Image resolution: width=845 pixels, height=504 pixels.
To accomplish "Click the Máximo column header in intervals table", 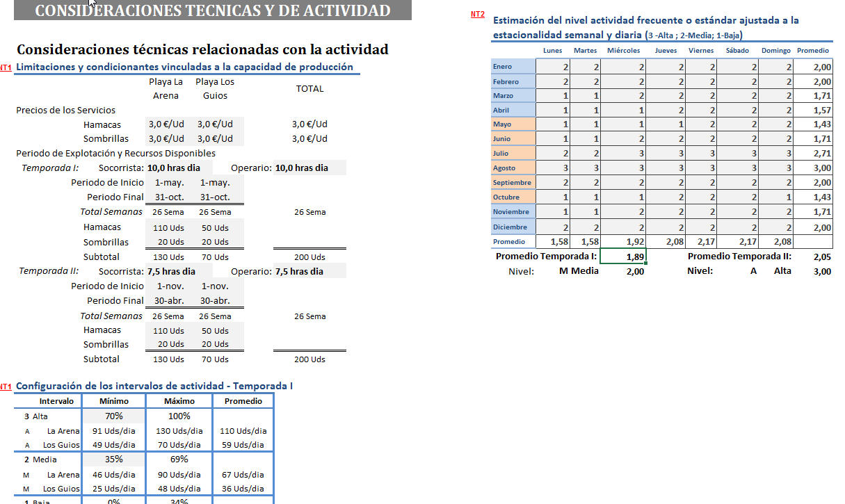I will (179, 401).
